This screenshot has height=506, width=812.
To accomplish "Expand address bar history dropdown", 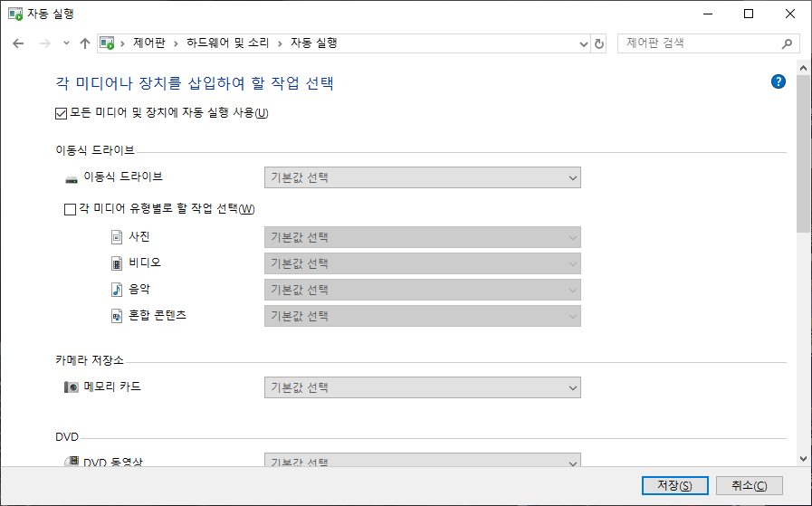I will (x=584, y=44).
